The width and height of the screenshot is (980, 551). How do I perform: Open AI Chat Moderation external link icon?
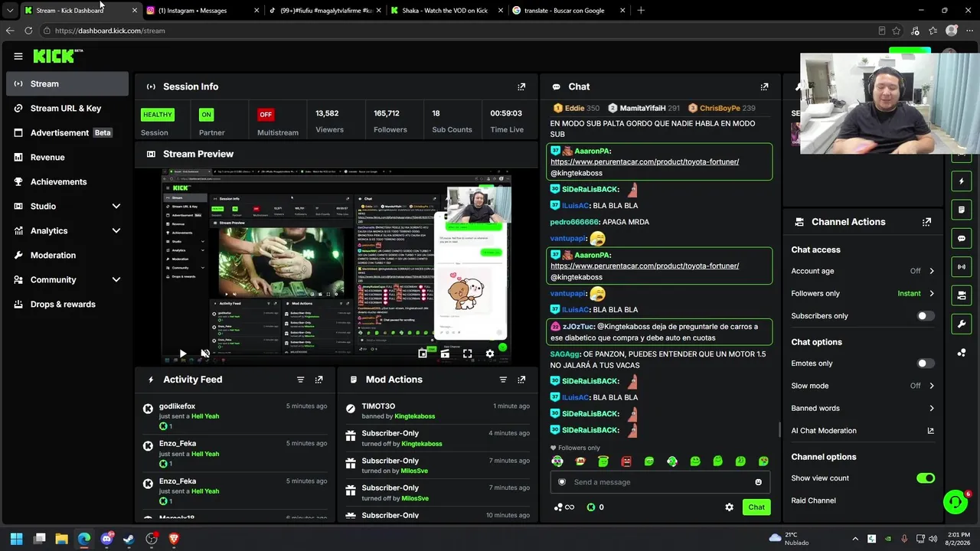[931, 431]
